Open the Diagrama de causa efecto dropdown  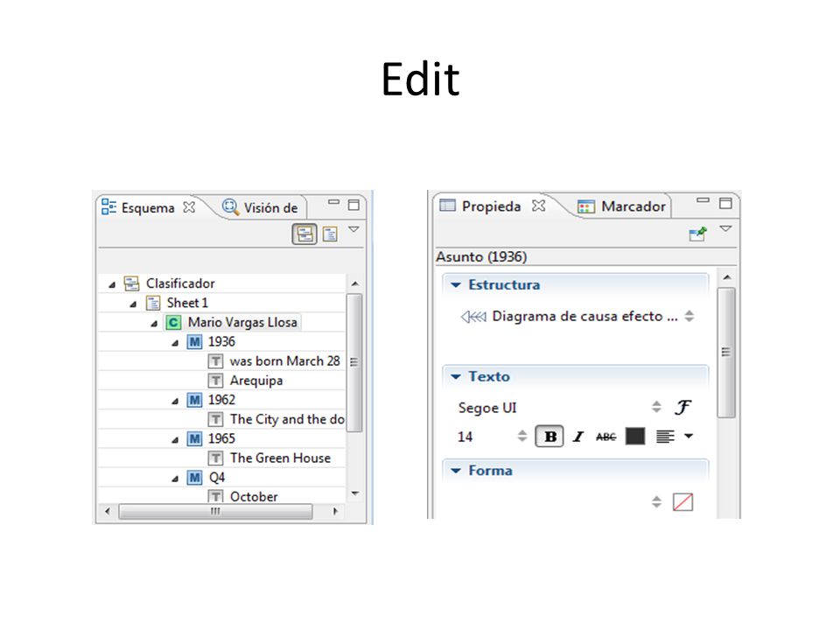tap(689, 316)
